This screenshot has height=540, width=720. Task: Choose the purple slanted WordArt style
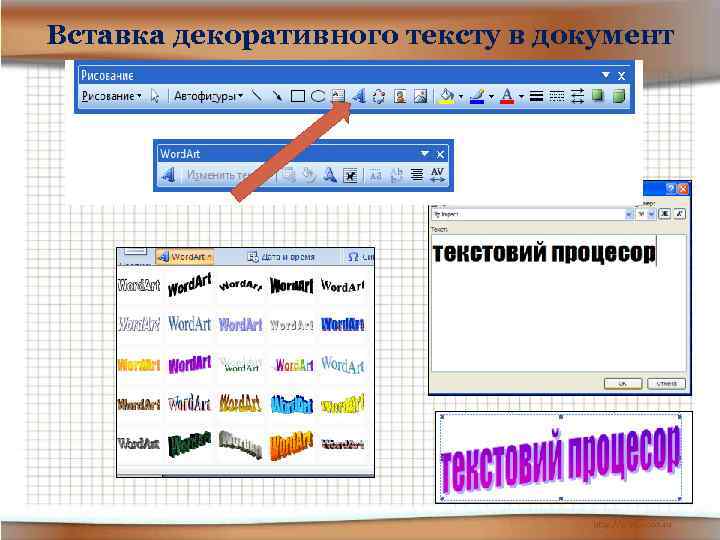point(190,365)
